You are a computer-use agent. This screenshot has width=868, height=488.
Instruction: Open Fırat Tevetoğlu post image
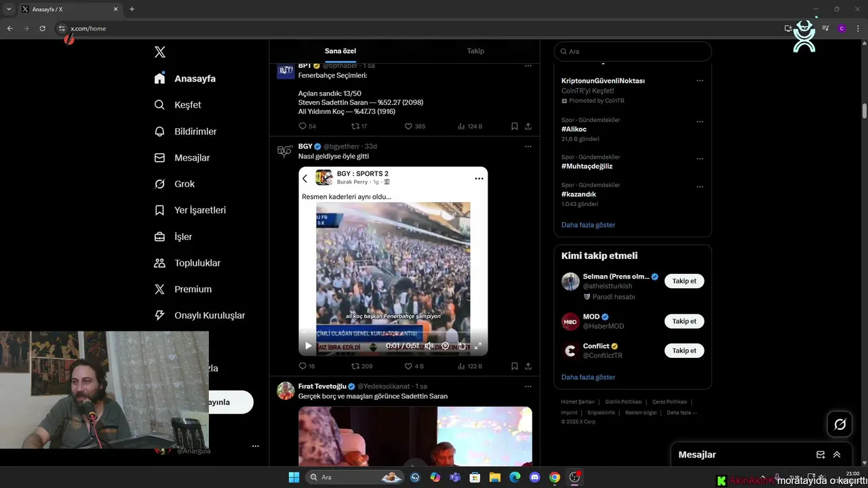[415, 436]
